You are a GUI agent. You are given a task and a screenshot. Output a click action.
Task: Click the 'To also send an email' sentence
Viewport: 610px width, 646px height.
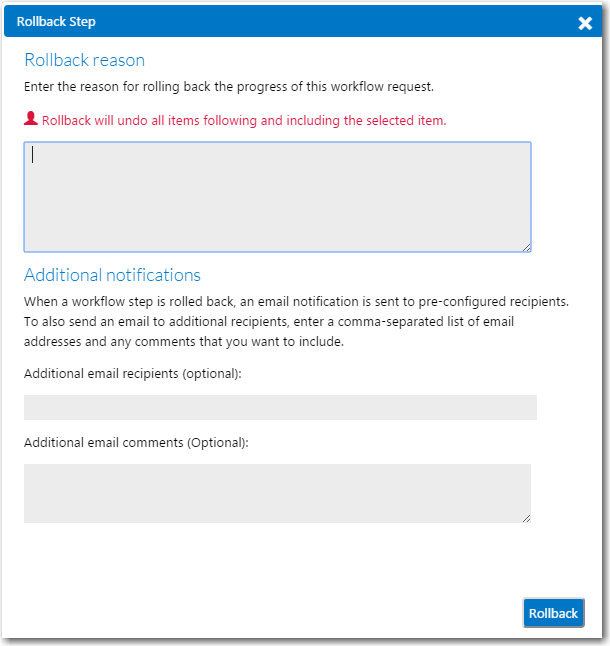(269, 321)
